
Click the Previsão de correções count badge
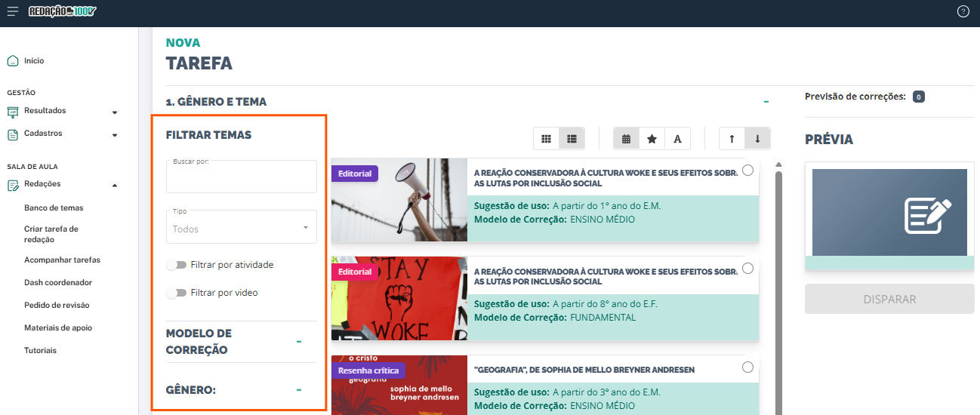pos(918,97)
